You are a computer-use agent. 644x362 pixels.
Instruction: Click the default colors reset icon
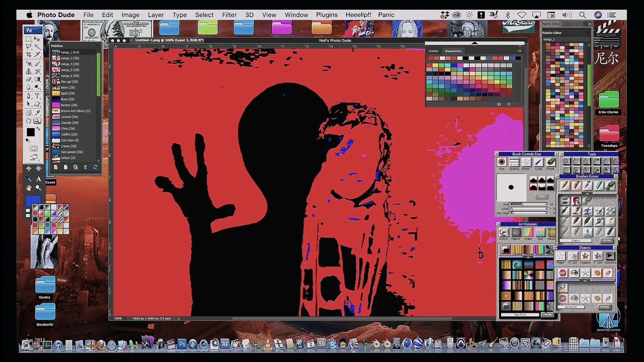27,140
